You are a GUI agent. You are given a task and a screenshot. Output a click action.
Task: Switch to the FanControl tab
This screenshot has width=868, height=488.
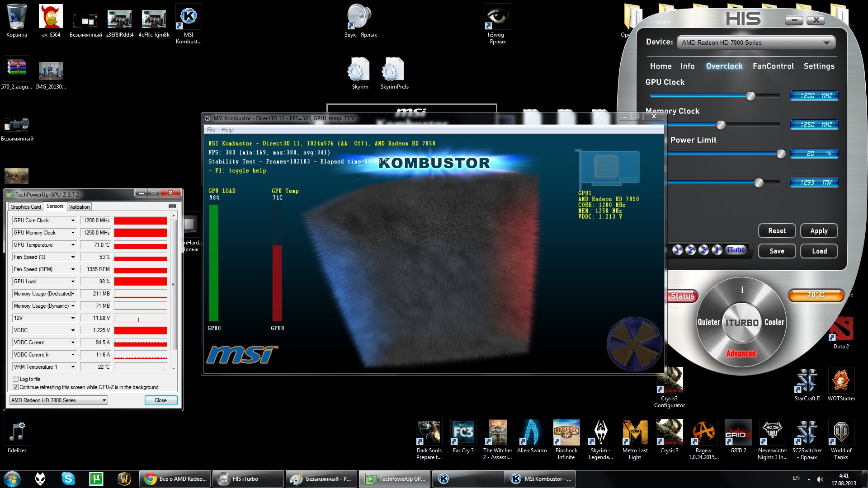[773, 66]
